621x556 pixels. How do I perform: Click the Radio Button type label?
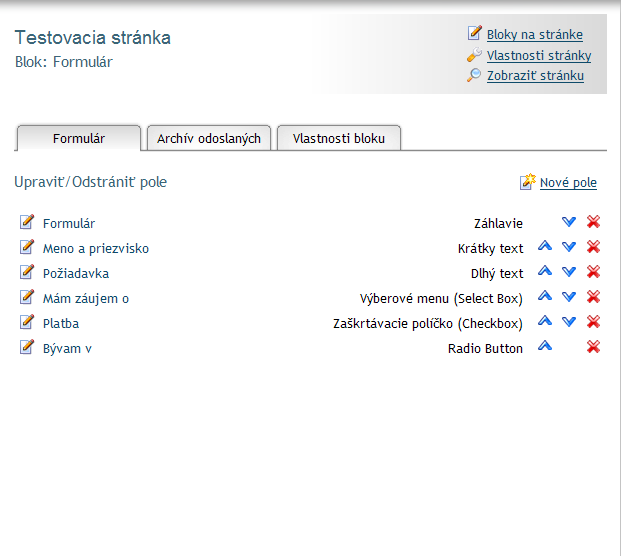[485, 348]
